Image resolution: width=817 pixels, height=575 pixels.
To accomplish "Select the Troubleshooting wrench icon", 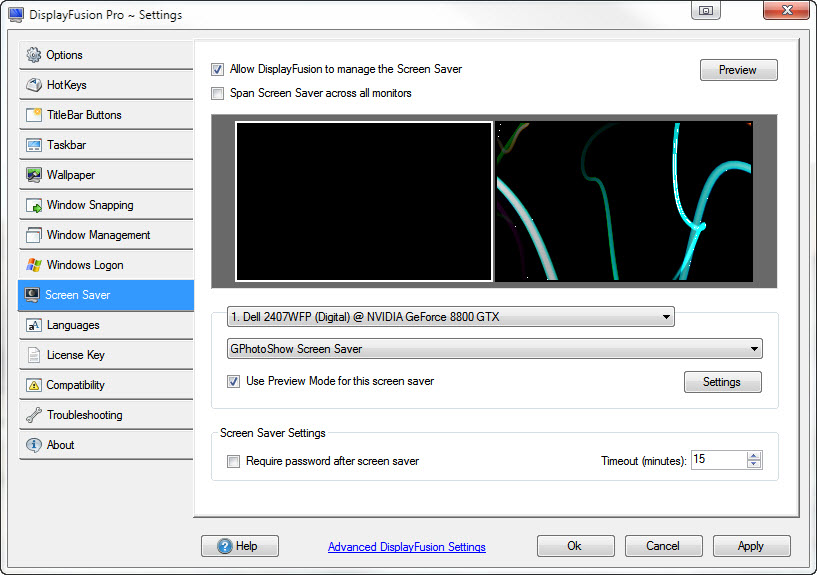I will tap(33, 415).
